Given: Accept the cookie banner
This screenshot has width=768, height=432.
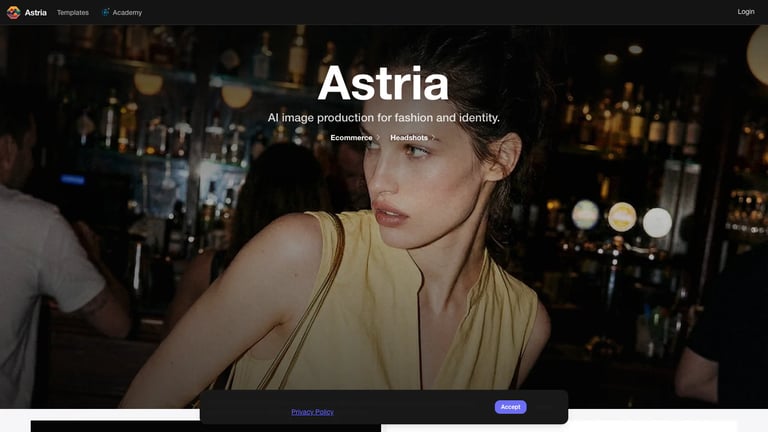Looking at the screenshot, I should pyautogui.click(x=510, y=407).
